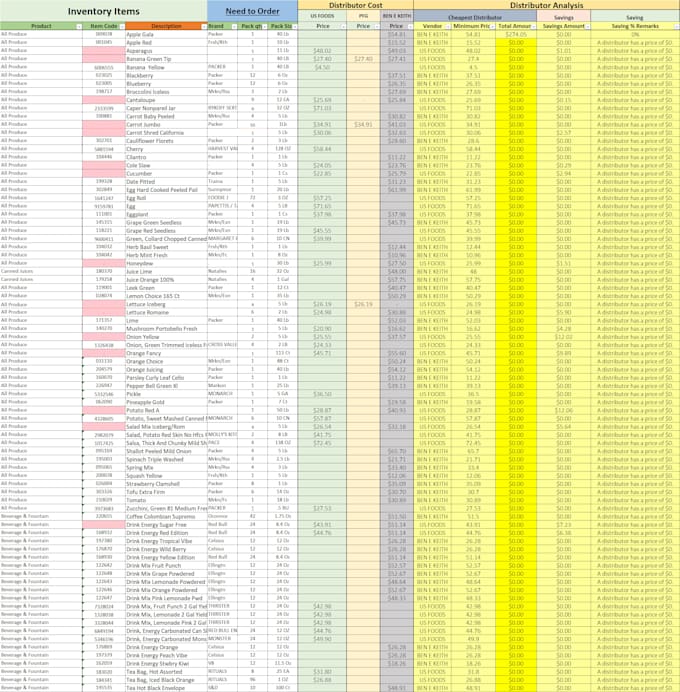This screenshot has width=680, height=692.
Task: Open the Description column filter dropdown
Action: 204,26
